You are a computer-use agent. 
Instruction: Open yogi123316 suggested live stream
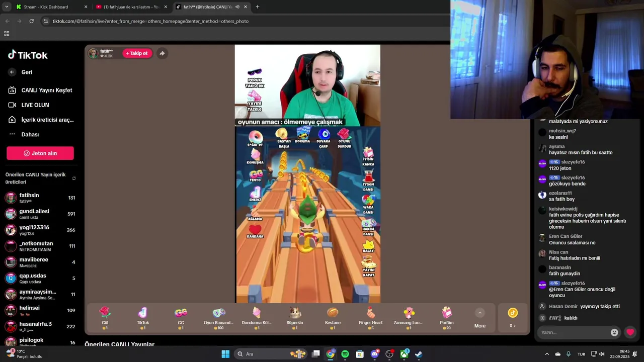coord(40,230)
